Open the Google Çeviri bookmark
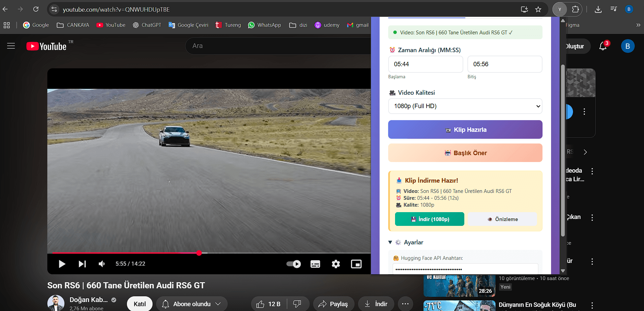Image resolution: width=644 pixels, height=311 pixels. 188,25
